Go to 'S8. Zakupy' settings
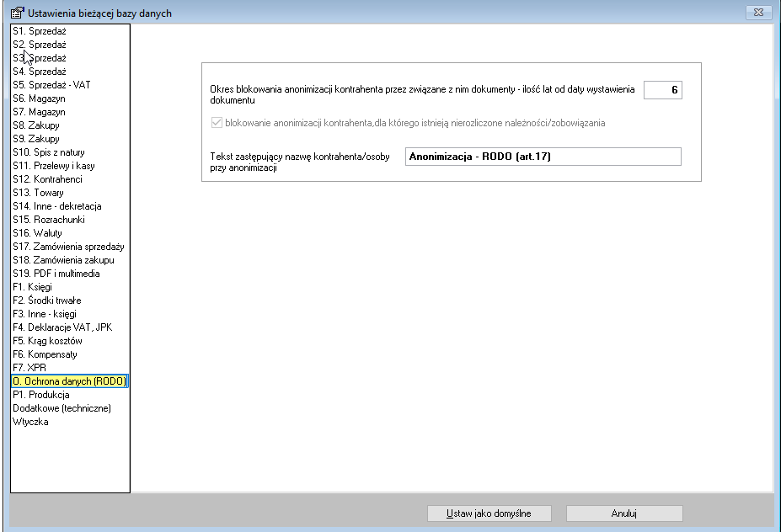The height and width of the screenshot is (532, 781). [36, 125]
